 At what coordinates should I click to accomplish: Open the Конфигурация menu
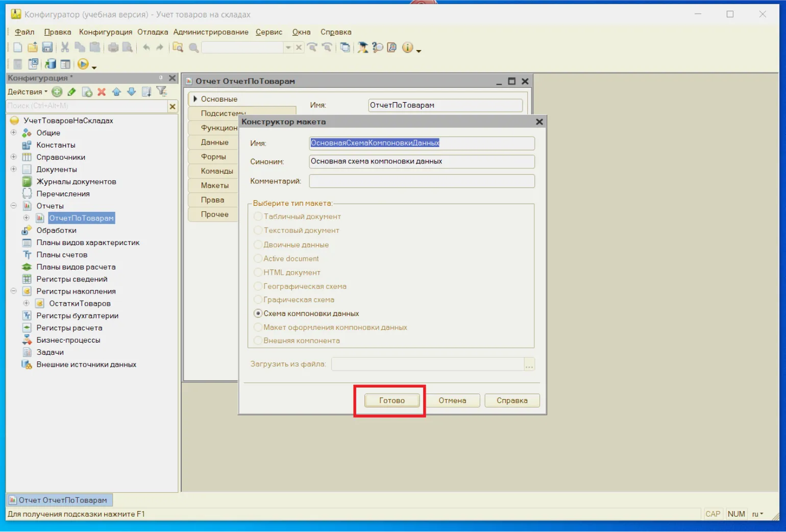point(105,32)
